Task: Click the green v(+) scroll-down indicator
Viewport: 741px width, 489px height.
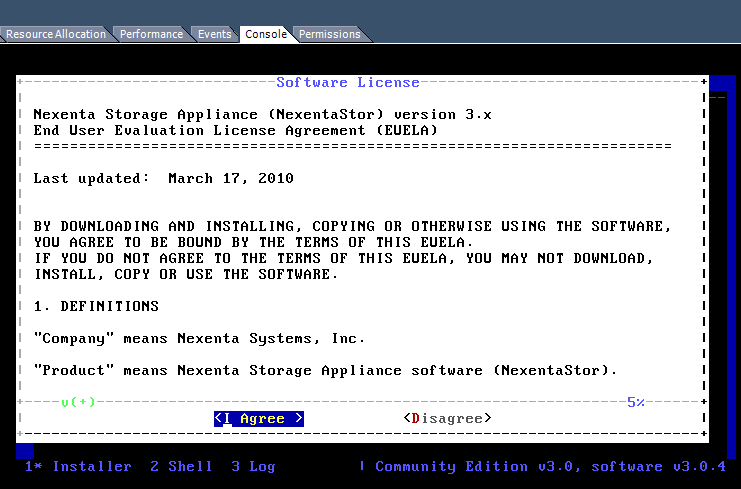Action: 78,402
